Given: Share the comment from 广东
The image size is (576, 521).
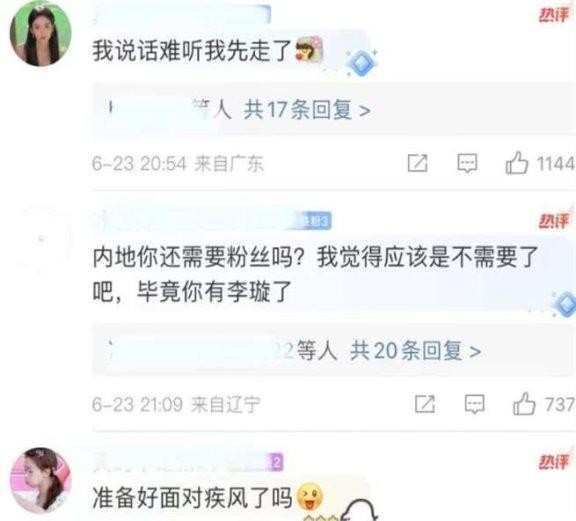Looking at the screenshot, I should (x=418, y=163).
